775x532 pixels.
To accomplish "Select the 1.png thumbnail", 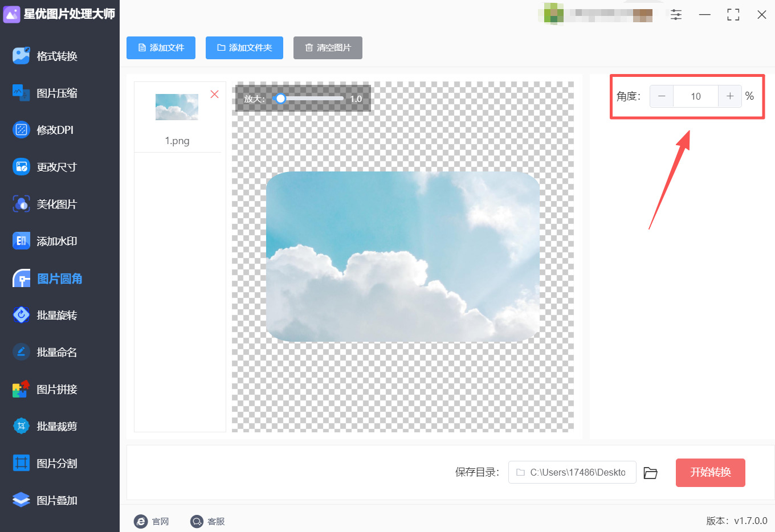I will [177, 107].
